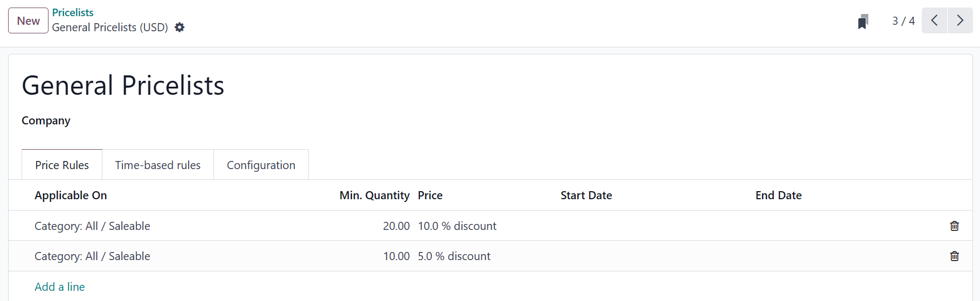Viewport: 980px width, 301px height.
Task: Delete the 10.0 % discount rule
Action: [x=954, y=226]
